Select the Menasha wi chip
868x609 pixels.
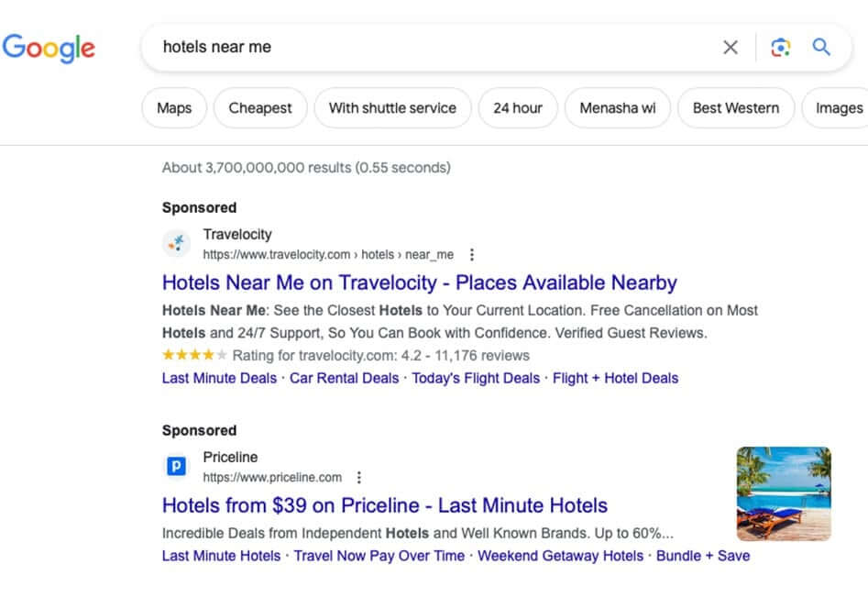click(x=618, y=108)
